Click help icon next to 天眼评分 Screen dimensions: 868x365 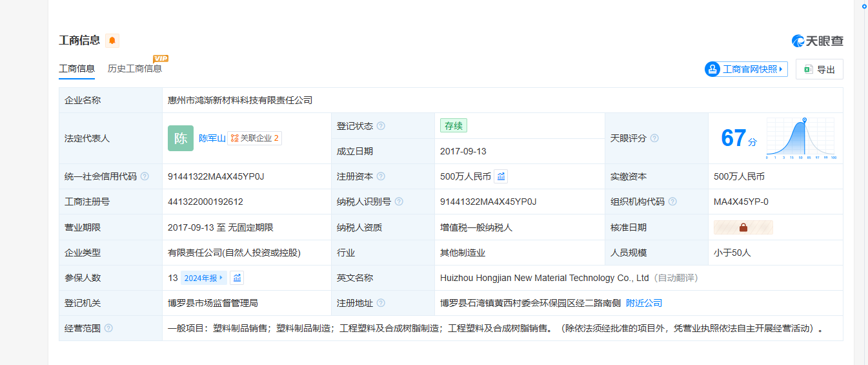tap(654, 138)
